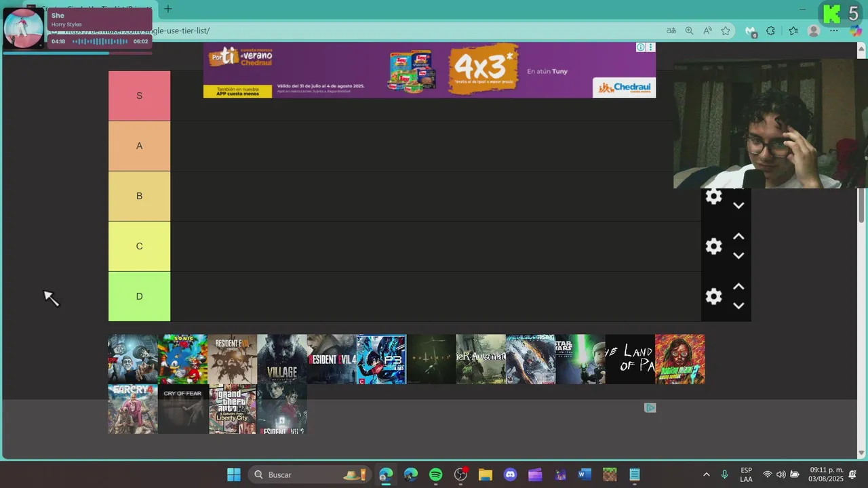The image size is (868, 488).
Task: Open Spotify from the taskbar
Action: [x=436, y=474]
